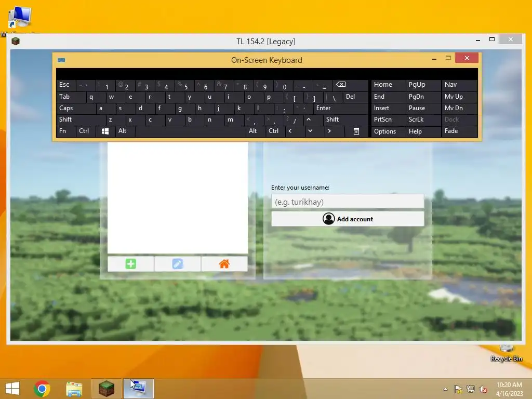
Task: Toggle the right Ctrl key
Action: click(275, 131)
